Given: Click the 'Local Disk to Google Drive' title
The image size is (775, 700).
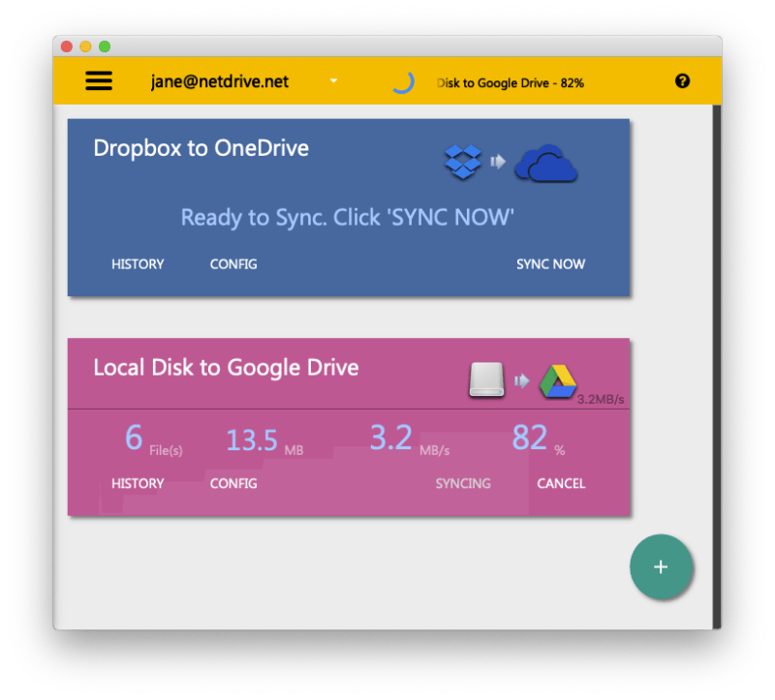Looking at the screenshot, I should (226, 368).
